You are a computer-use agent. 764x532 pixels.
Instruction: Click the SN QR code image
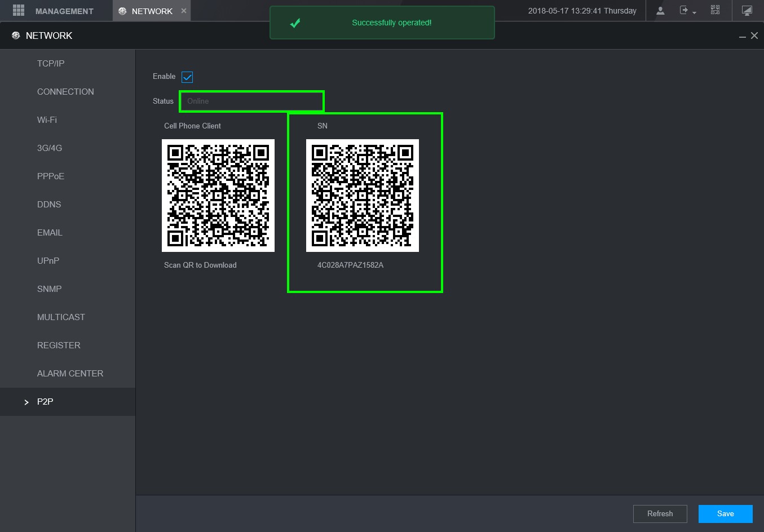click(x=363, y=196)
